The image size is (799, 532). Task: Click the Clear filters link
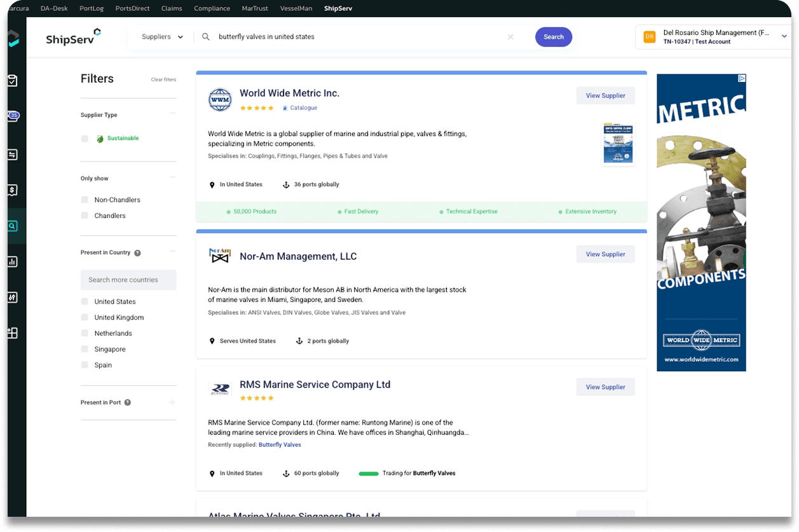click(163, 79)
